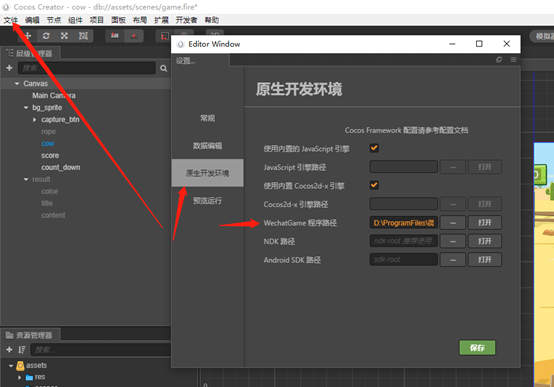The image size is (554, 387).
Task: Open the 文件 menu
Action: 11,20
